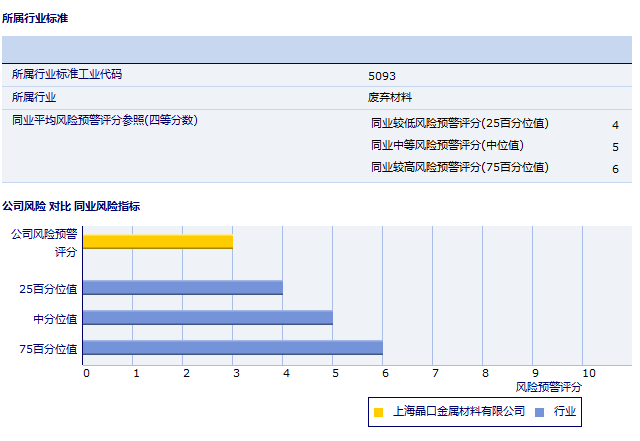Click the x-axis tick label 10

(588, 373)
